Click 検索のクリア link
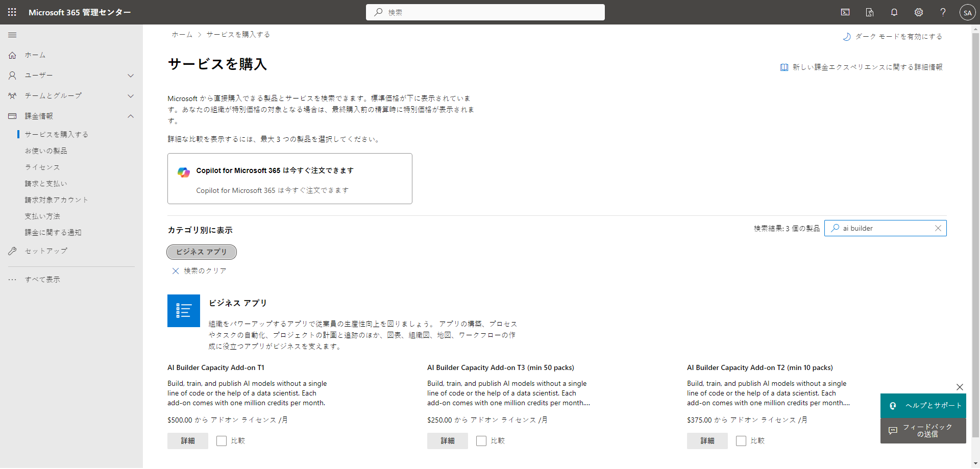This screenshot has width=980, height=469. [x=205, y=271]
